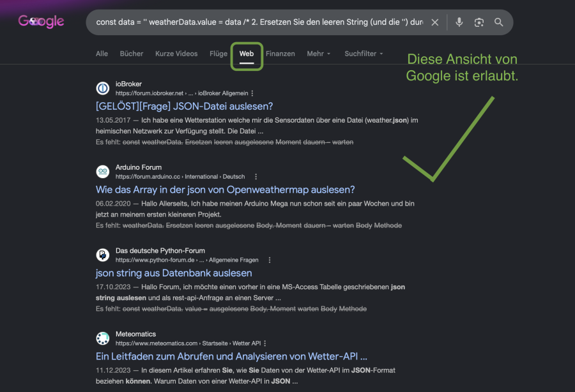Open three-dot menu for Arduino Forum result

[x=256, y=177]
